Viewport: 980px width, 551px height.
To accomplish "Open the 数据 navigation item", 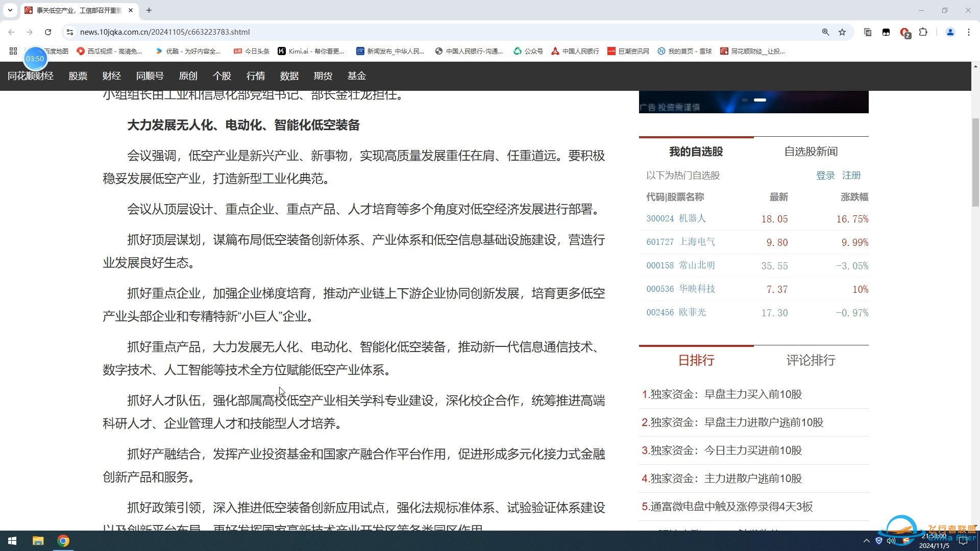I will point(289,76).
